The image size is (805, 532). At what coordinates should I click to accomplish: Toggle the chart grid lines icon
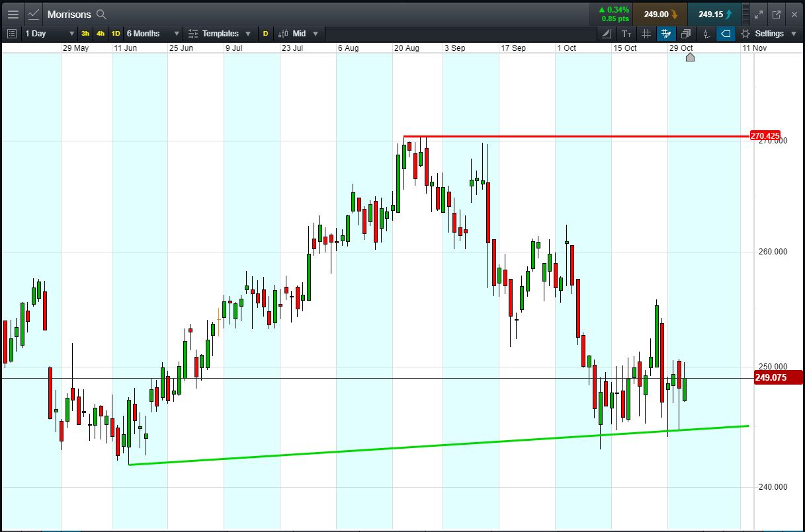point(646,34)
